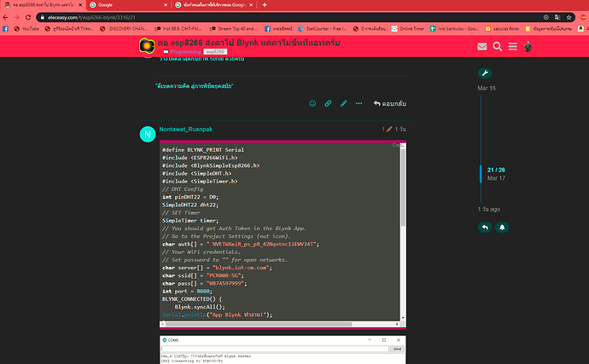Copy the post link with chain icon

click(x=328, y=103)
